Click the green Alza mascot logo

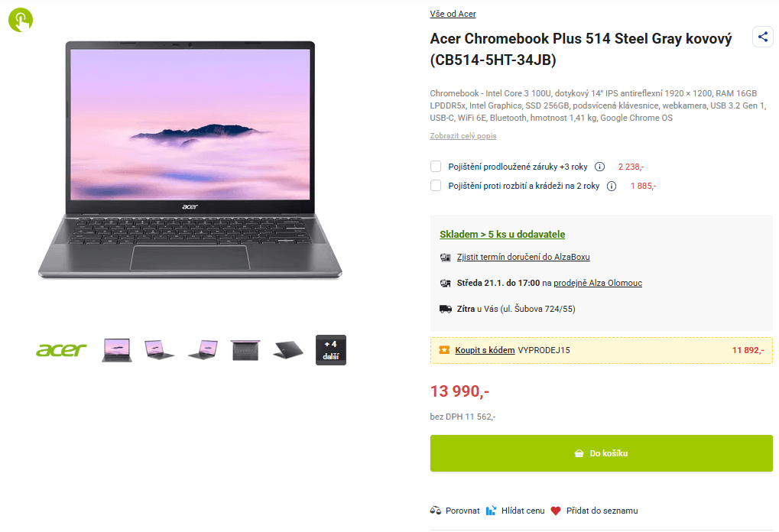[19, 19]
